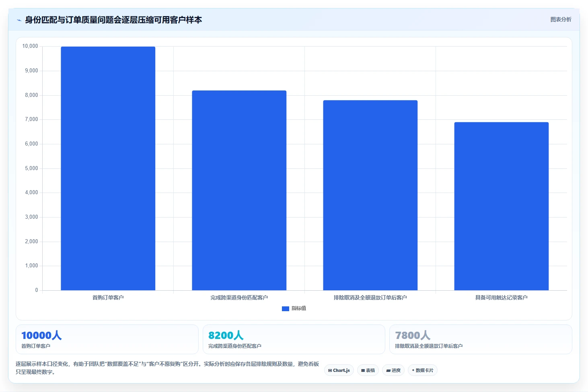Click the 10,000 y-axis tick label

[30, 46]
